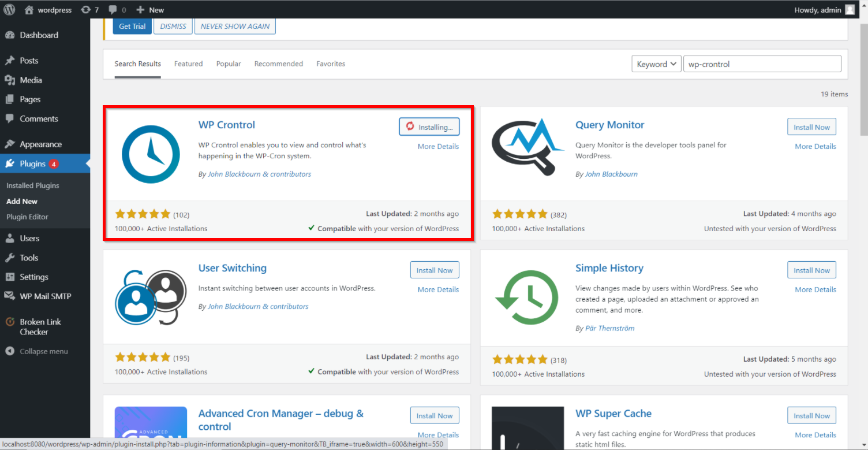The image size is (868, 450).
Task: Click the Get Trial button
Action: tap(132, 27)
